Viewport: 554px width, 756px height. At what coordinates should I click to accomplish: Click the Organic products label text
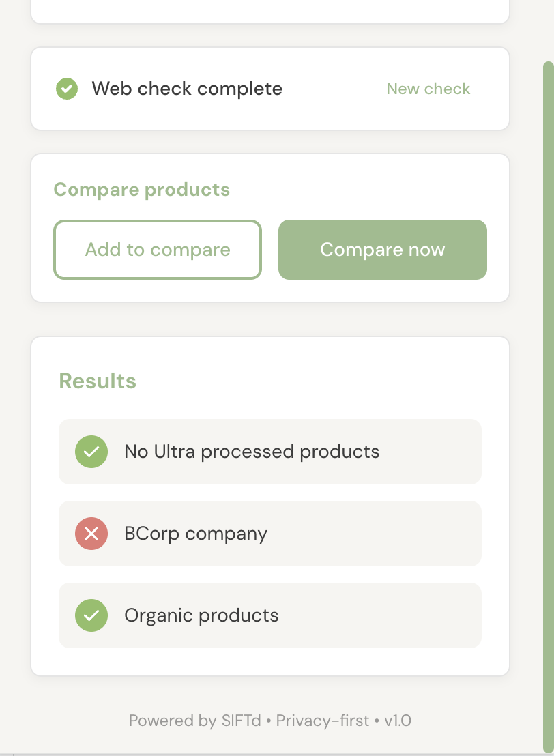(x=201, y=615)
